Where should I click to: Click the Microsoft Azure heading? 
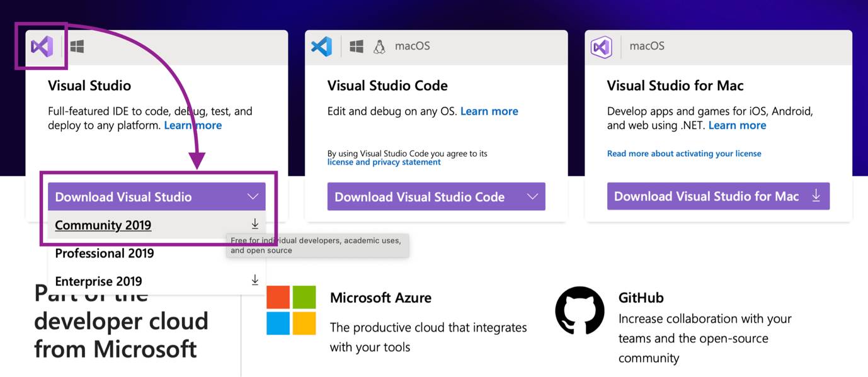(x=380, y=298)
